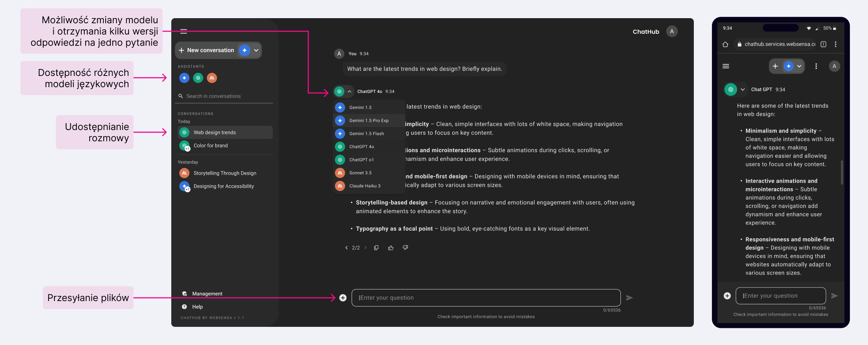Go to previous answer version arrow

(x=346, y=248)
